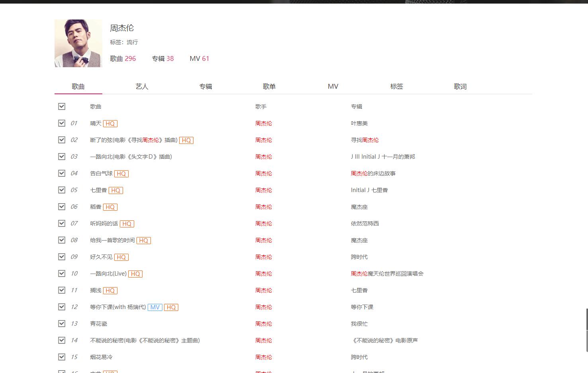Toggle the checkbox for track 01 晴天
588x373 pixels.
pos(62,123)
